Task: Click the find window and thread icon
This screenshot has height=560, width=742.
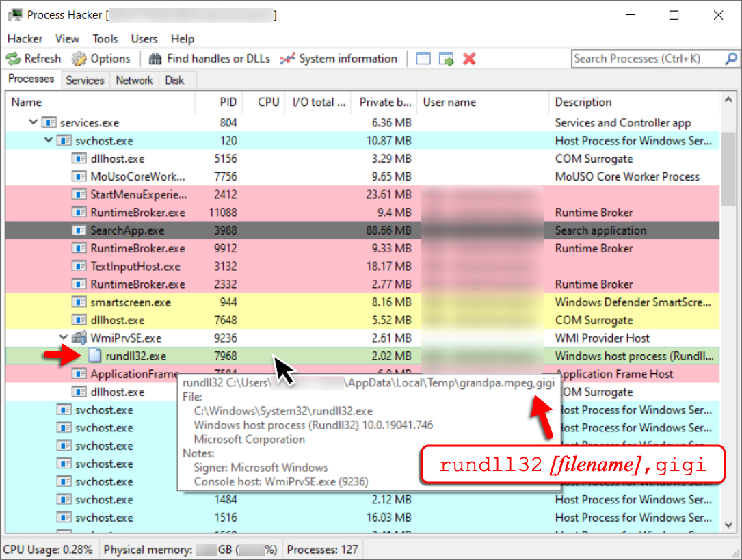Action: (447, 59)
